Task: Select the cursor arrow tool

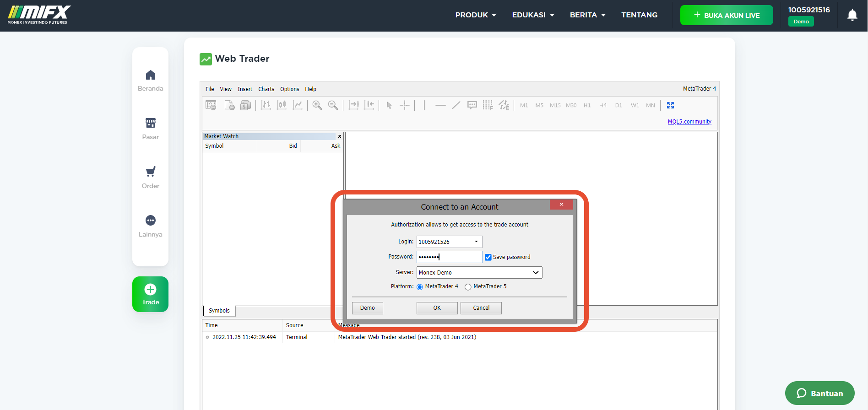Action: (x=389, y=105)
